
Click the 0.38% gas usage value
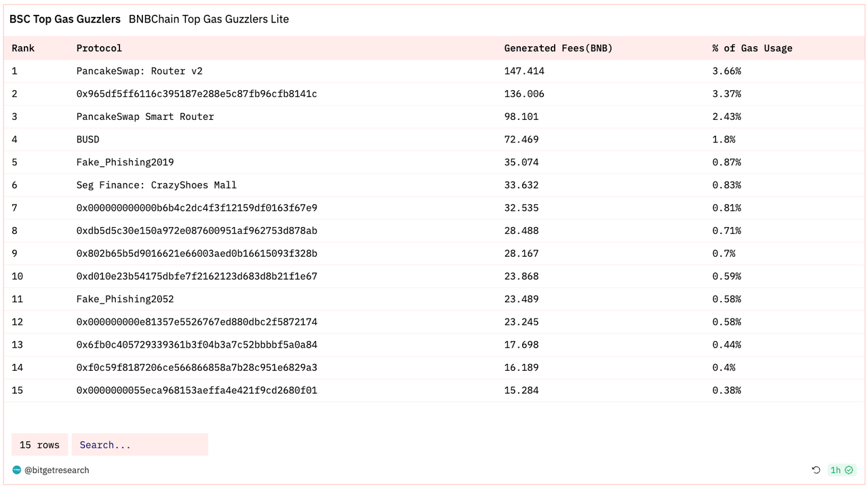coord(726,390)
